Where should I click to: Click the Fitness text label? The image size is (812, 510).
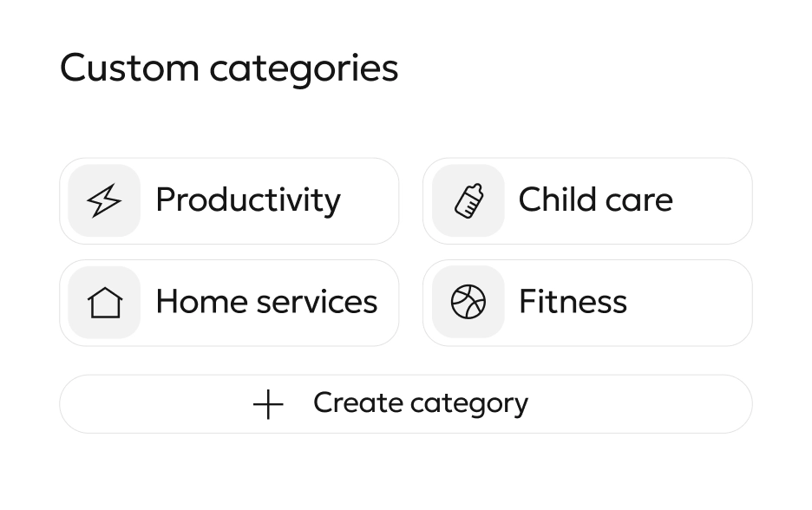point(573,302)
